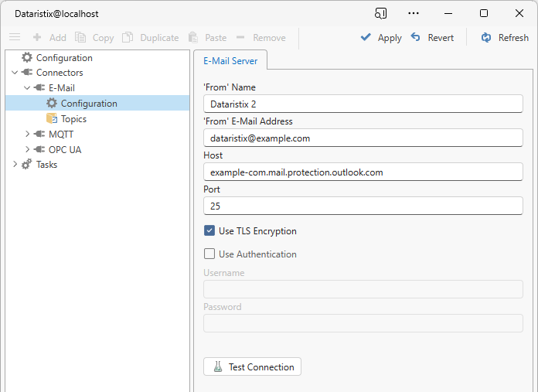This screenshot has width=538, height=392.
Task: Enable Use Authentication checkbox
Action: (x=209, y=254)
